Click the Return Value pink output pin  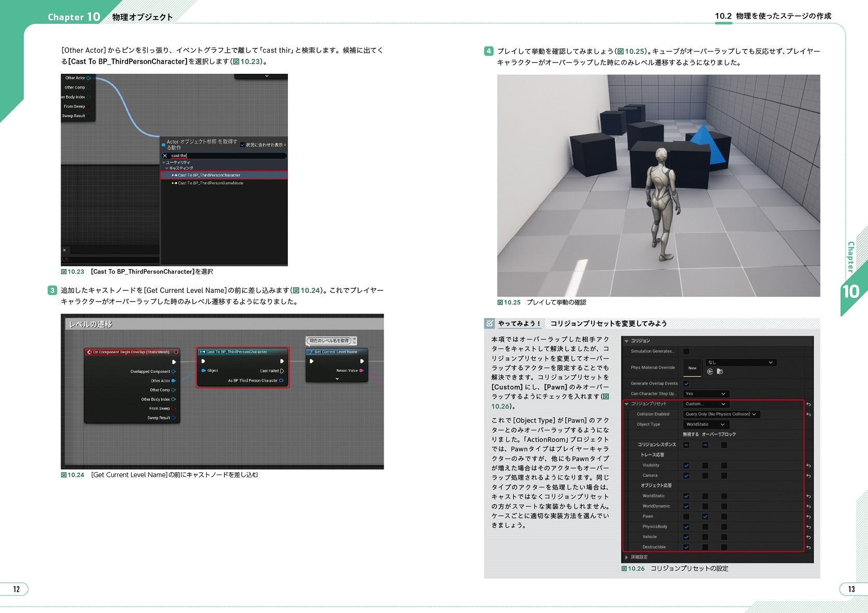pos(361,370)
